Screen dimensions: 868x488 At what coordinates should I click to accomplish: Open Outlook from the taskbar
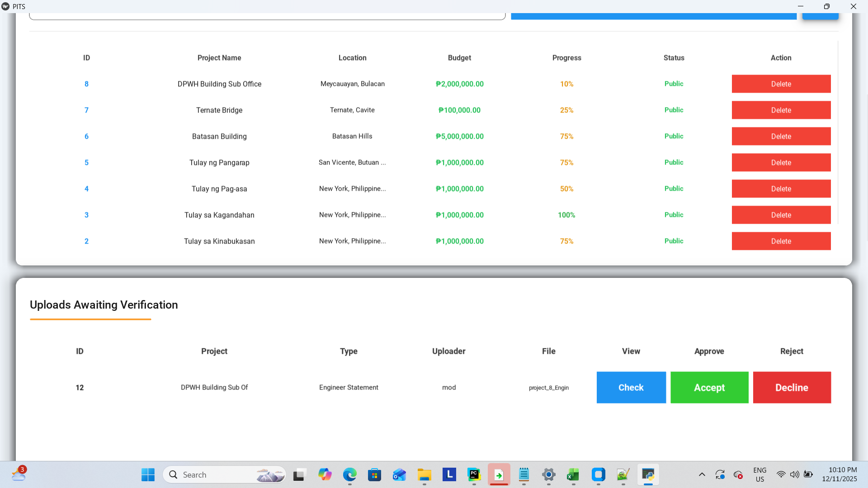399,475
